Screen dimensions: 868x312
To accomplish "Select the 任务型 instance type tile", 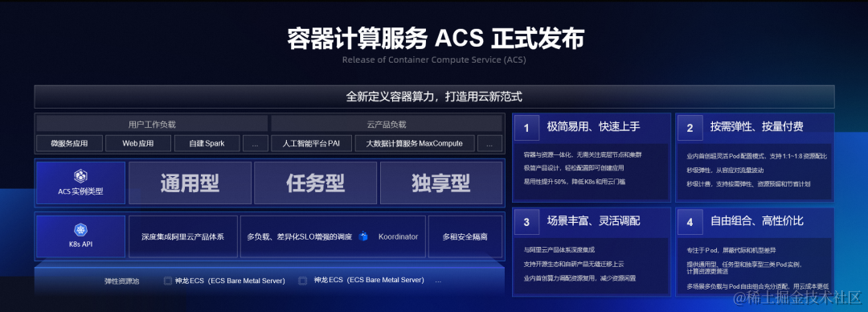I will click(316, 183).
